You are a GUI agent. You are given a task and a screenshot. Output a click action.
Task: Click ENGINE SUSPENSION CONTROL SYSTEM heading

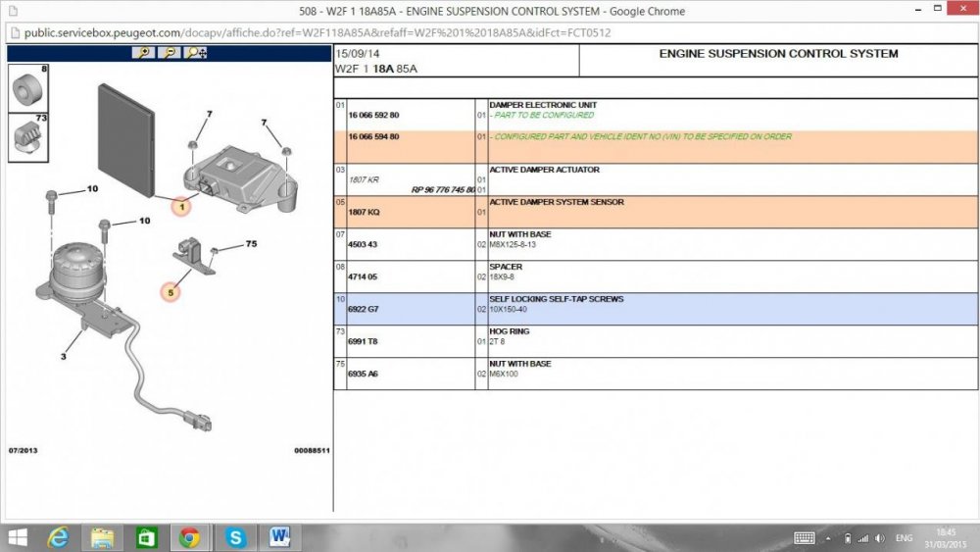[x=778, y=54]
